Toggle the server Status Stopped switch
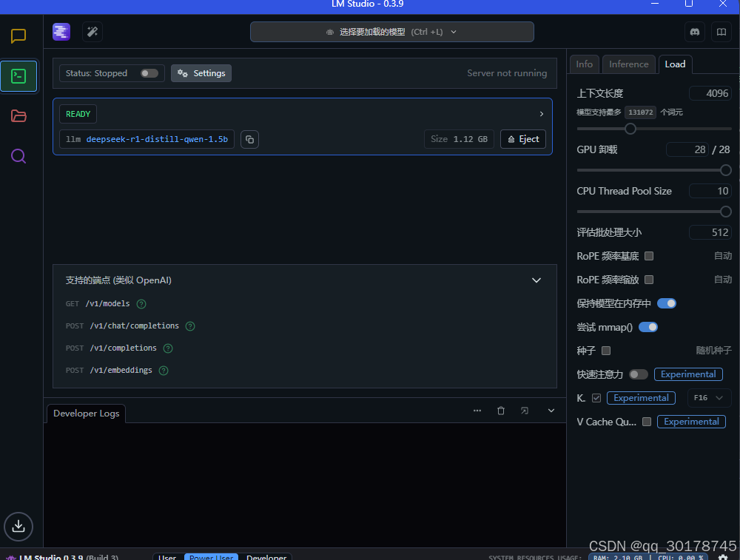Screen dimensions: 740x560 [x=149, y=73]
